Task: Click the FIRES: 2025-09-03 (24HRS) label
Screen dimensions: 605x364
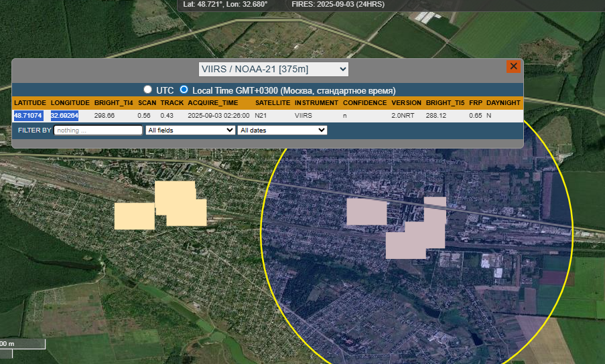Action: pos(338,4)
